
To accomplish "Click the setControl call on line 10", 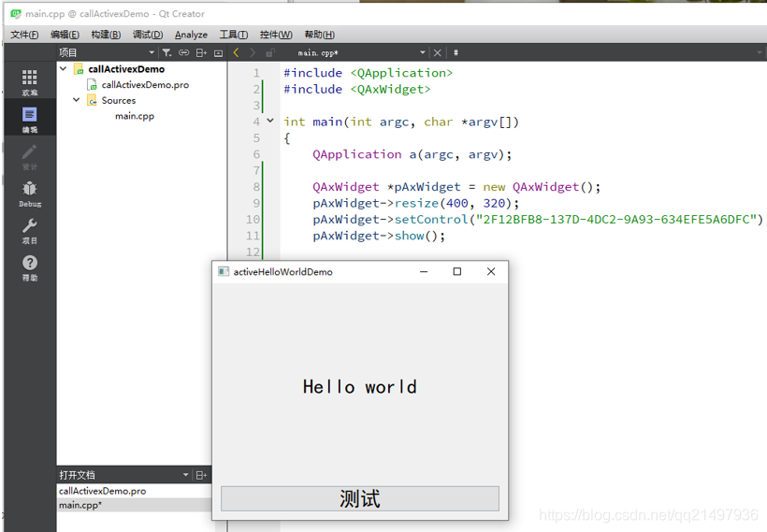I will click(x=431, y=219).
